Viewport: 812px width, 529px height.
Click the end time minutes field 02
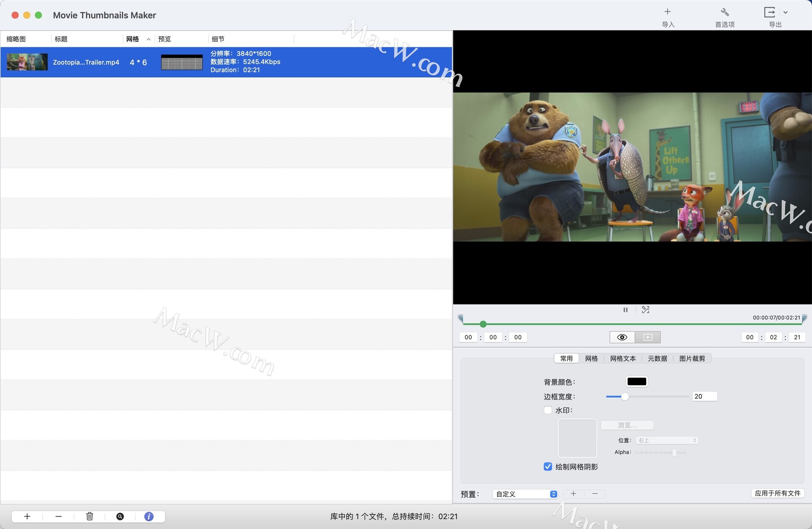coord(774,337)
